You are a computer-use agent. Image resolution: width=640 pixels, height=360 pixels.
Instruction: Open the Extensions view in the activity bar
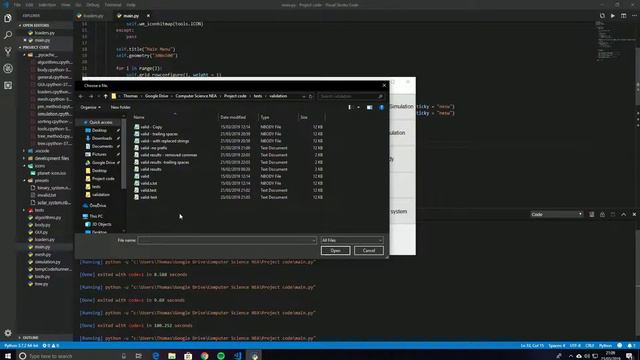(8, 85)
